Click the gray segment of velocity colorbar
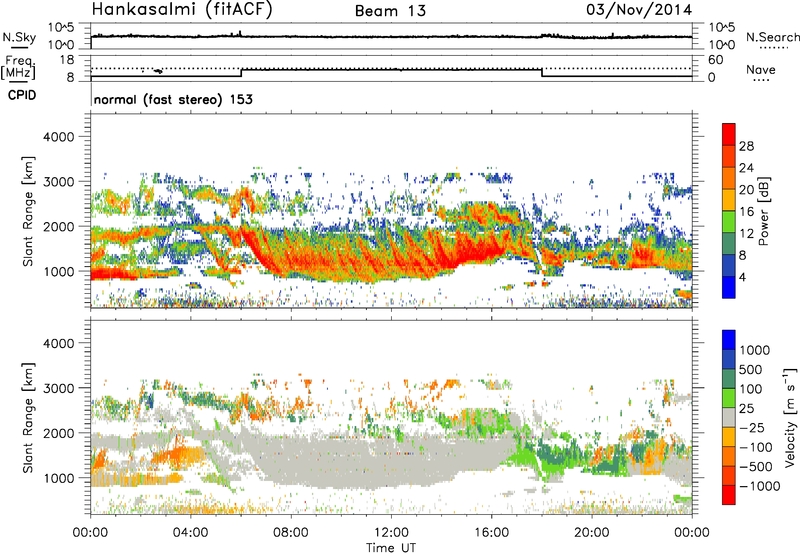Image resolution: width=800 pixels, height=554 pixels. click(x=729, y=417)
